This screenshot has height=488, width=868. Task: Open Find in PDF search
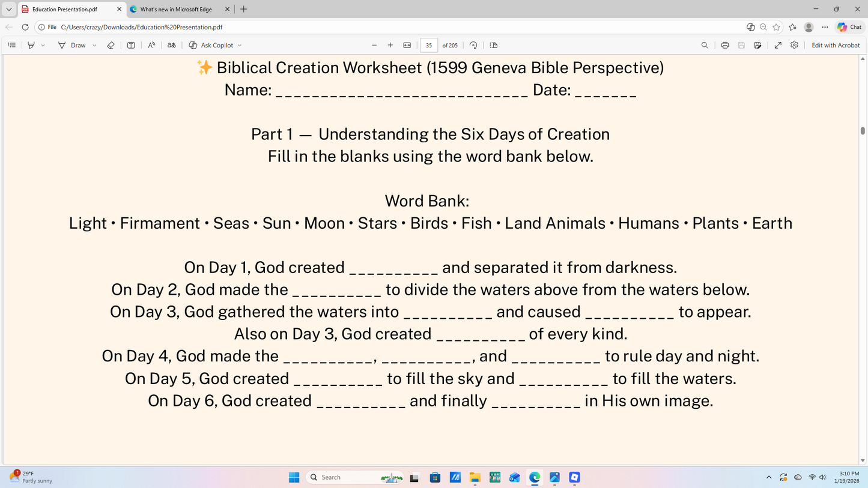click(x=705, y=45)
